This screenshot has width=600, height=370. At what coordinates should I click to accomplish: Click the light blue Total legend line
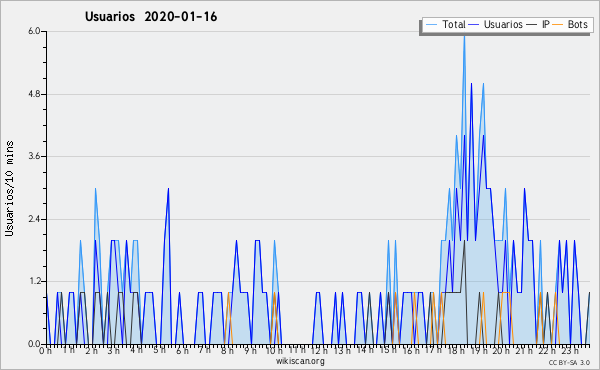click(x=431, y=25)
